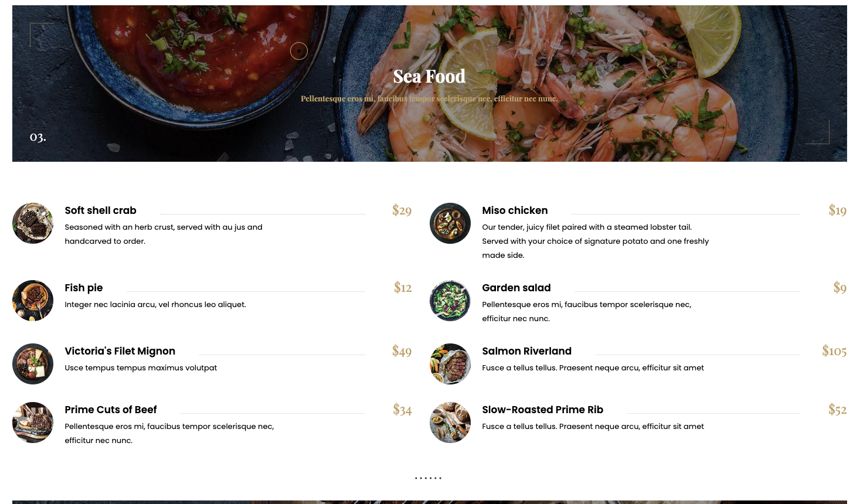Click the Miso chicken dish photo
The height and width of the screenshot is (504, 860).
pos(450,223)
